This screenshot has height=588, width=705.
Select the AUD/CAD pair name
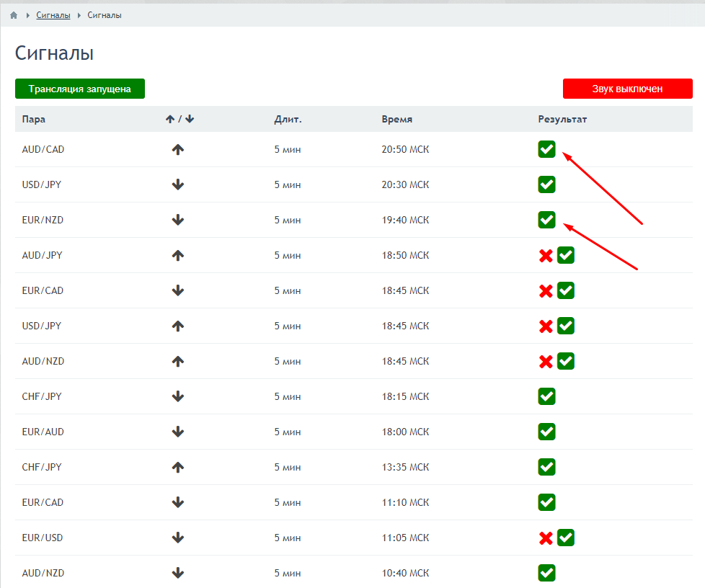[x=43, y=149]
